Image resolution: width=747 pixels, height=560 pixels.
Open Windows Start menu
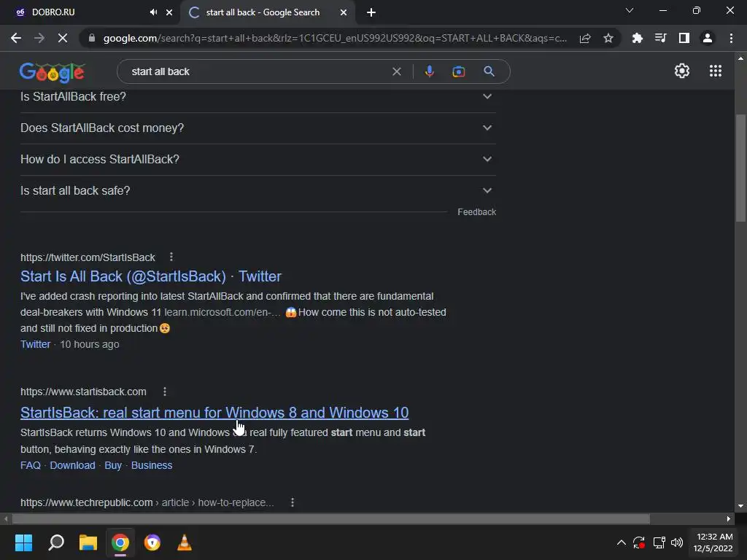coord(23,542)
